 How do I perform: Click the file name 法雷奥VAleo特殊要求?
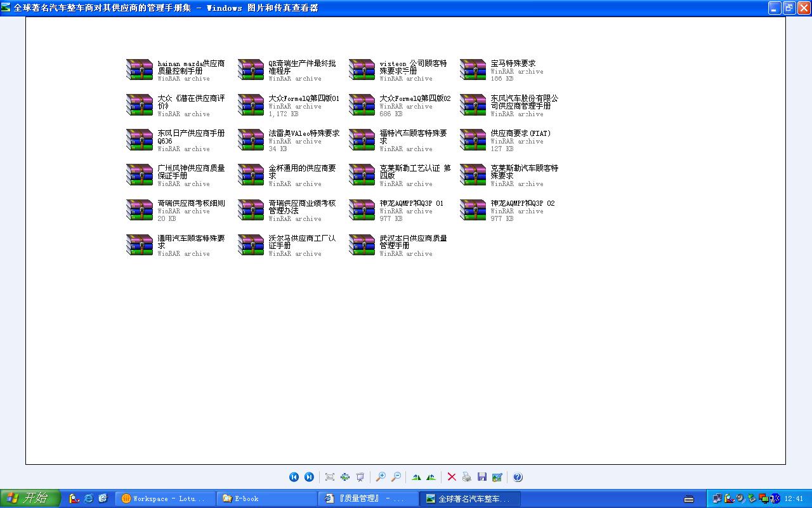[304, 133]
